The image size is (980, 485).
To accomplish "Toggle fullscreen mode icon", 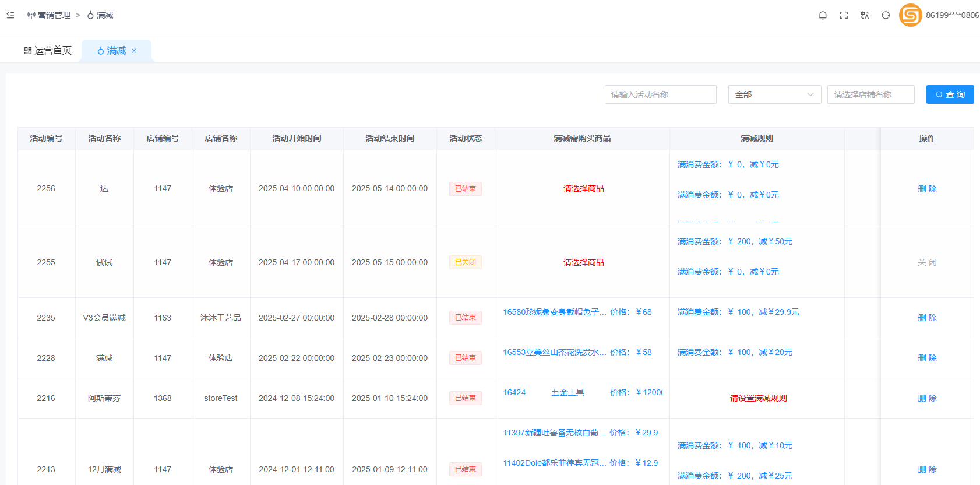I will (x=844, y=15).
